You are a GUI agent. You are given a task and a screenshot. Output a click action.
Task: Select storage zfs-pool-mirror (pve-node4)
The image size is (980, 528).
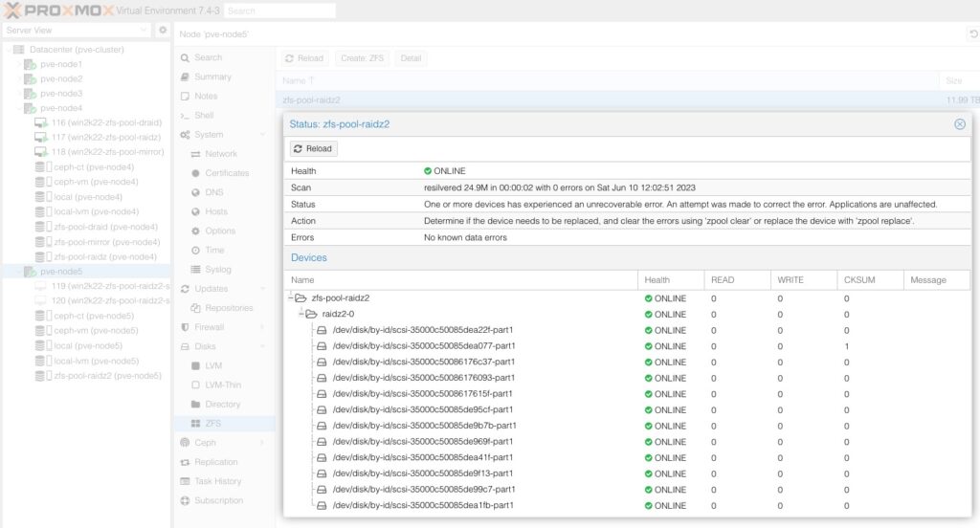tap(106, 242)
